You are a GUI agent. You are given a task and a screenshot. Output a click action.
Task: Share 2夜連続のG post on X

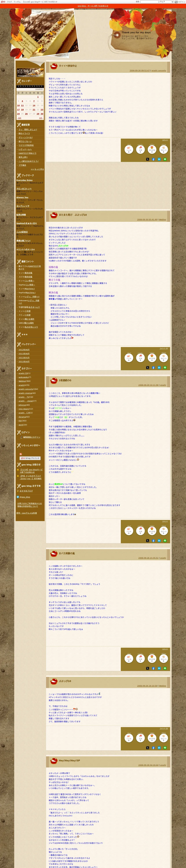click(147, 540)
